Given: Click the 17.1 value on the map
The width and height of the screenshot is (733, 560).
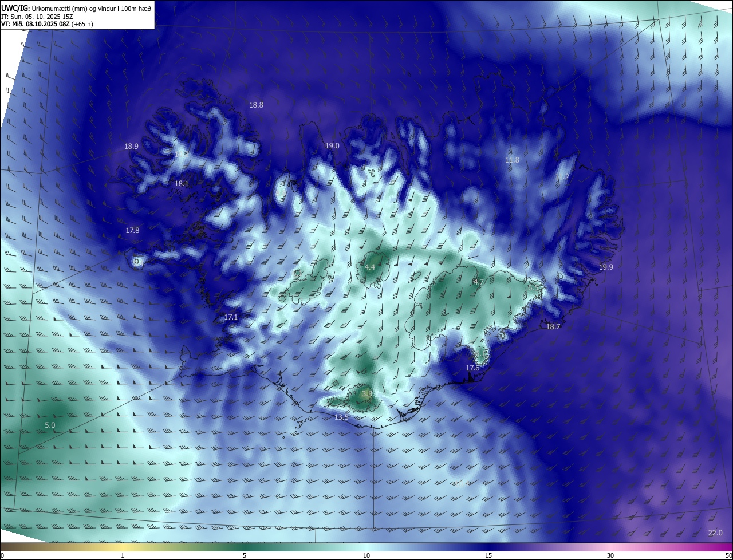Looking at the screenshot, I should tap(231, 317).
